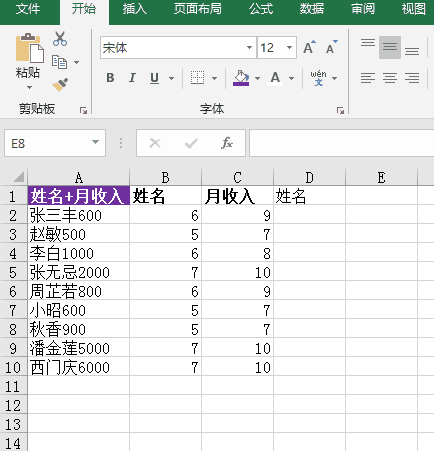This screenshot has height=451, width=434.
Task: Select column C header
Action: (x=237, y=178)
